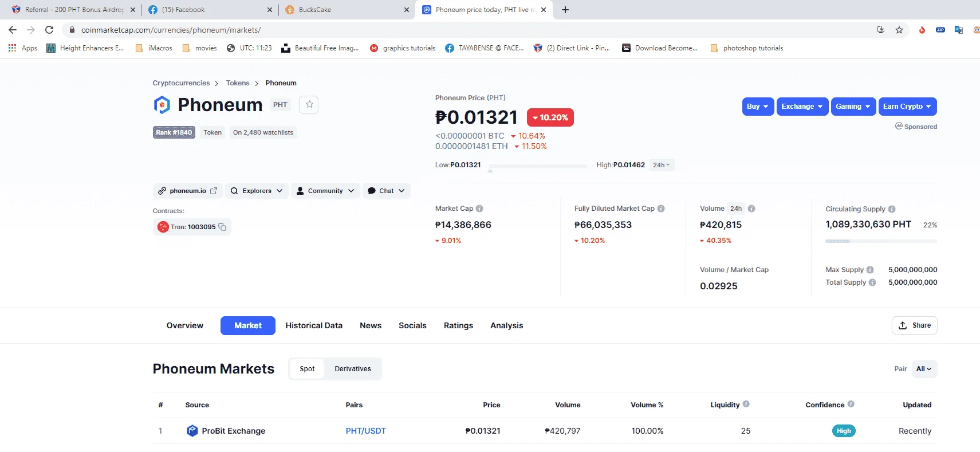Click the red flame extension icon
The width and height of the screenshot is (980, 452).
922,30
